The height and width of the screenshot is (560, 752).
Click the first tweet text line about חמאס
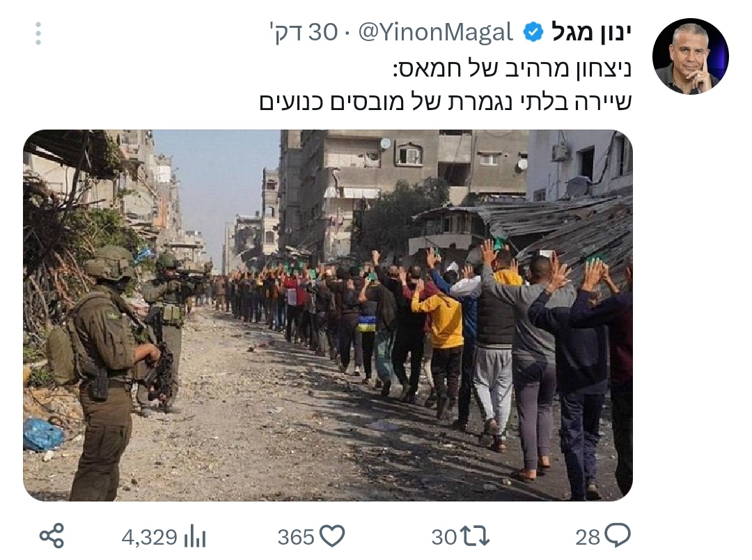coord(512,69)
